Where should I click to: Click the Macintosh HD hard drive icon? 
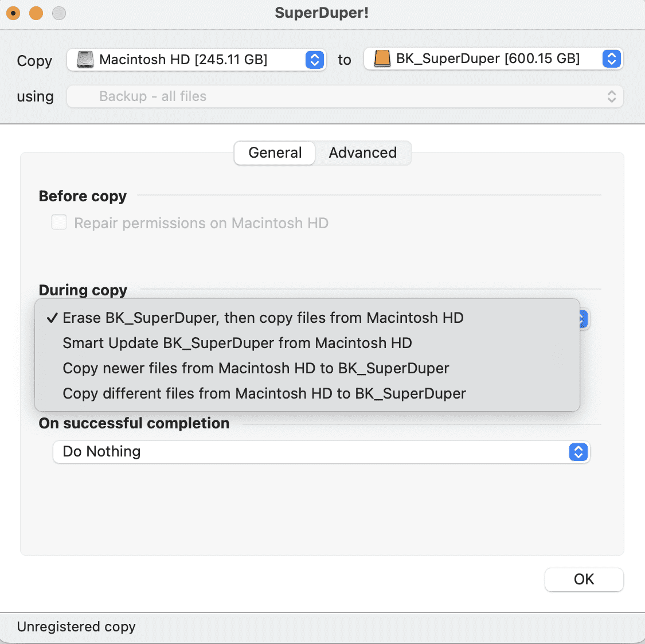(x=85, y=60)
